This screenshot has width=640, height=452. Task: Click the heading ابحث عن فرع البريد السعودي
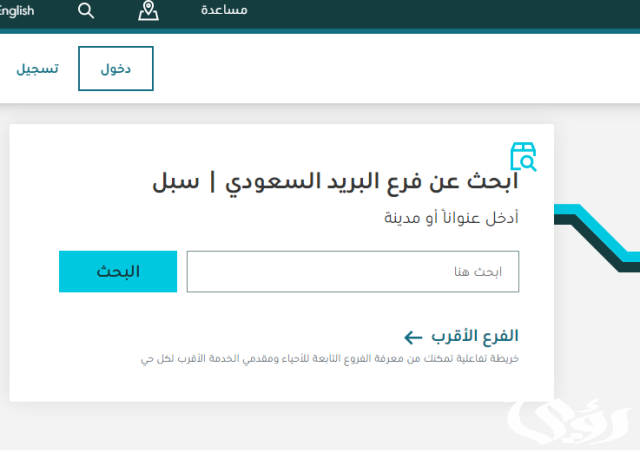coord(372,182)
